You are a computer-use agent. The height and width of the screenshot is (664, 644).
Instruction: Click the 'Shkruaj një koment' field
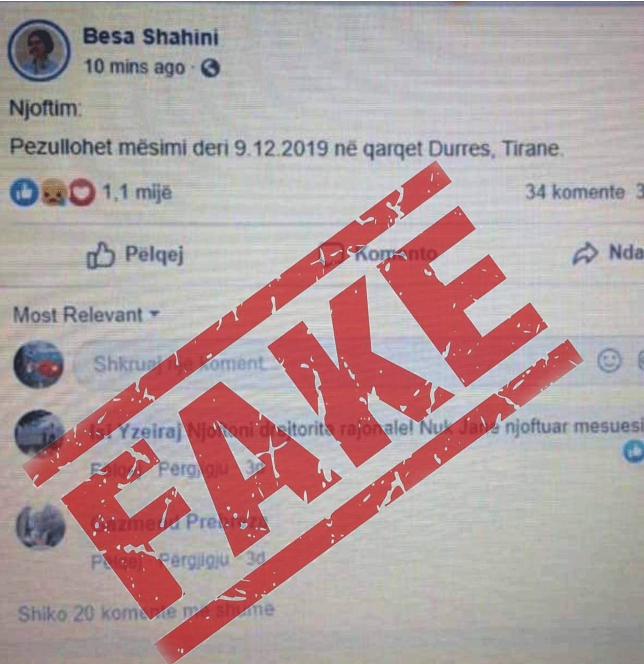[x=334, y=363]
